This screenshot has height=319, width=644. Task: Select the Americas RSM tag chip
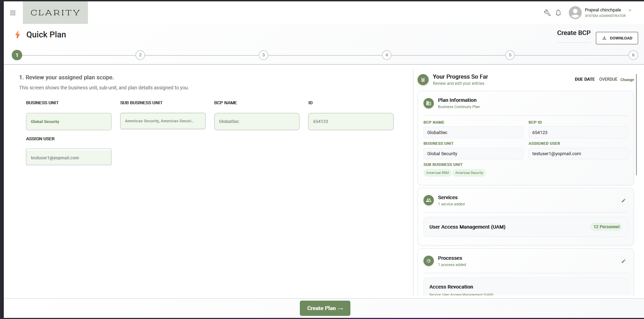point(437,173)
